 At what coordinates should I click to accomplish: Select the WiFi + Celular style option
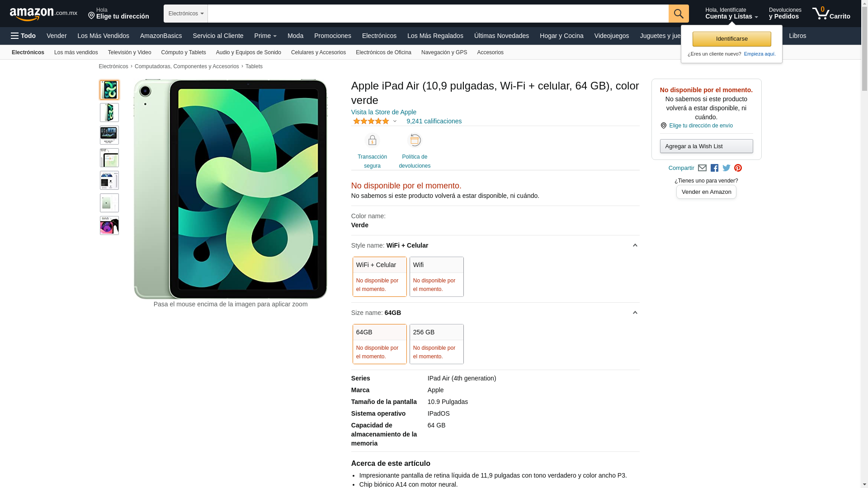[380, 277]
